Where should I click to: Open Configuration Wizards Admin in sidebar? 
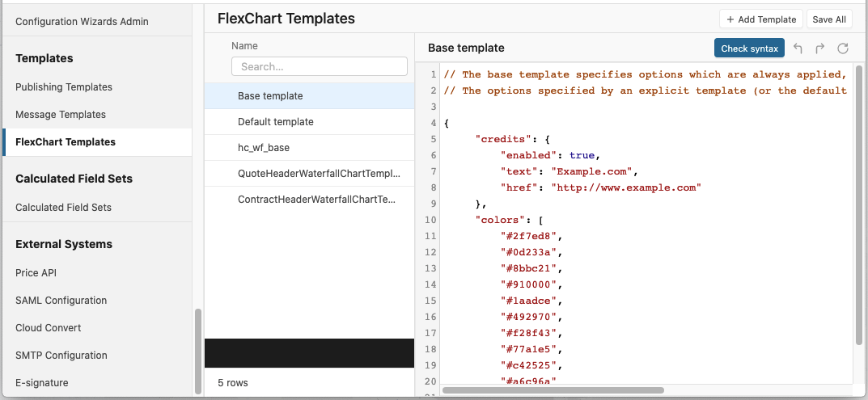[82, 22]
